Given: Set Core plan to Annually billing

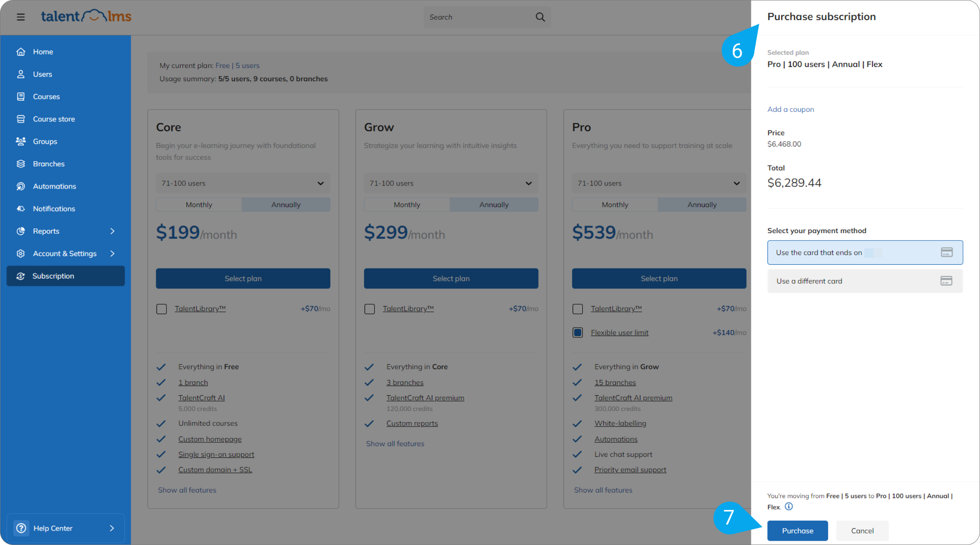Looking at the screenshot, I should [x=286, y=205].
